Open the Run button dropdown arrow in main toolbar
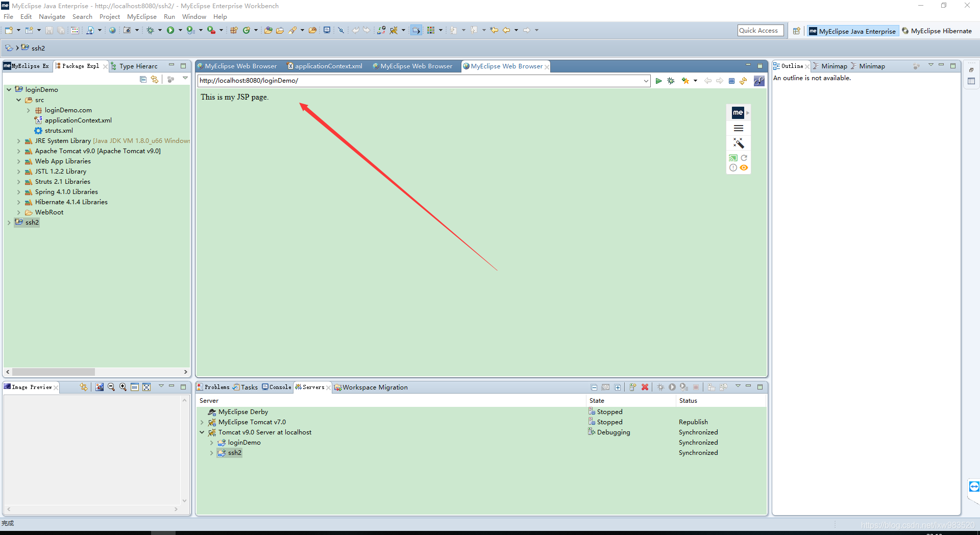The image size is (980, 535). coord(180,30)
